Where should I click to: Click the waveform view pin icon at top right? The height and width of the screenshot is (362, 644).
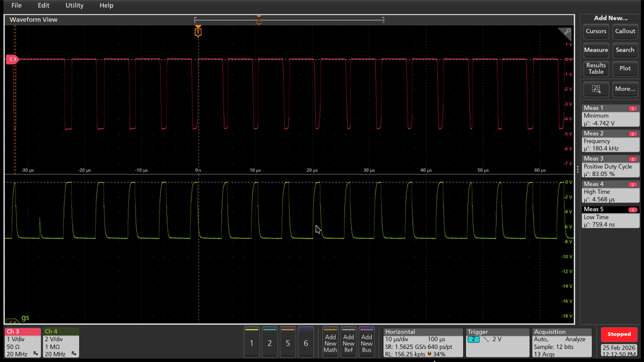point(565,33)
